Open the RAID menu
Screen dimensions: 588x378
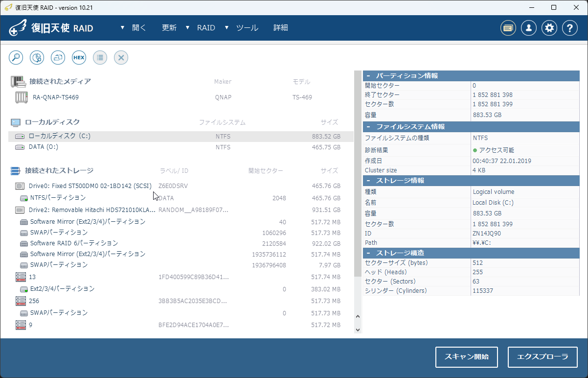(206, 28)
